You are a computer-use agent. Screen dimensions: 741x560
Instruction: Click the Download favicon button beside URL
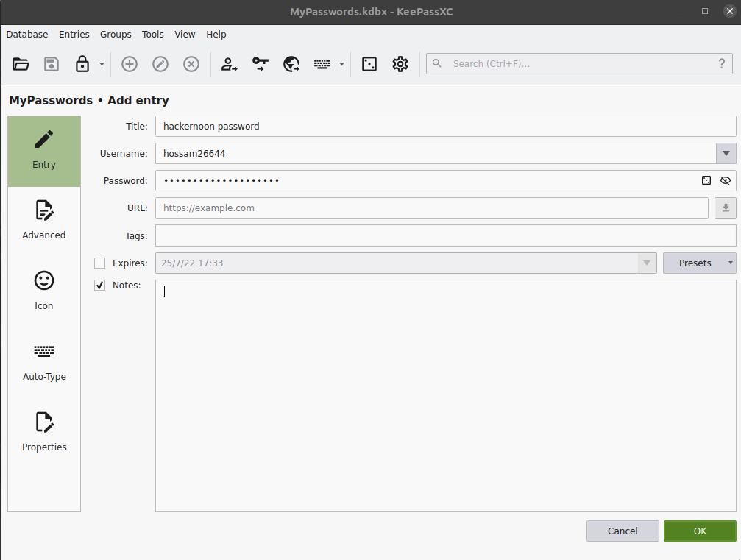point(725,208)
